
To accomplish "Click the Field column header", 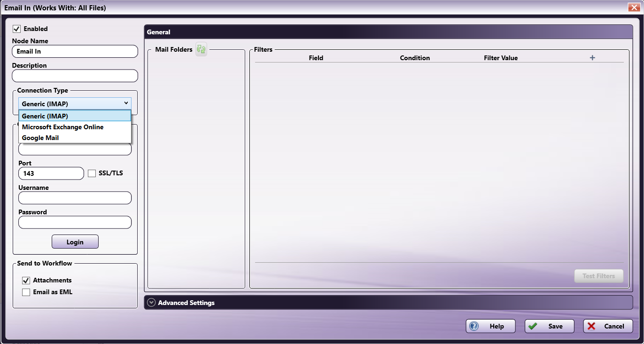I will [x=316, y=58].
